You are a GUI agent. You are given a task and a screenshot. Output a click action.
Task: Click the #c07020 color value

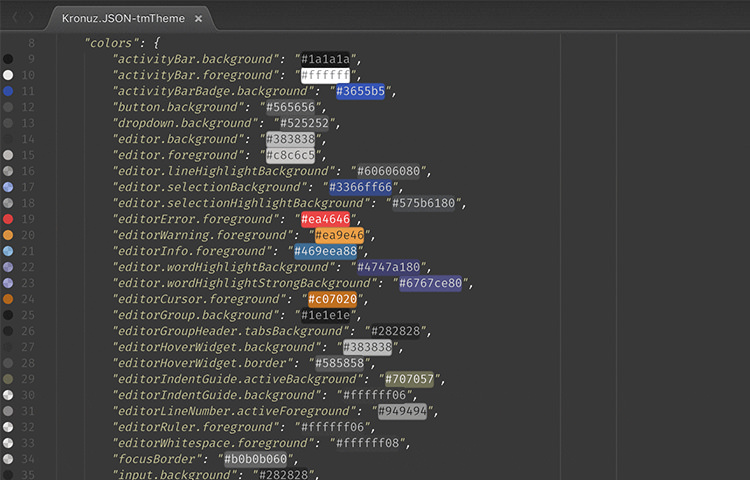(332, 299)
